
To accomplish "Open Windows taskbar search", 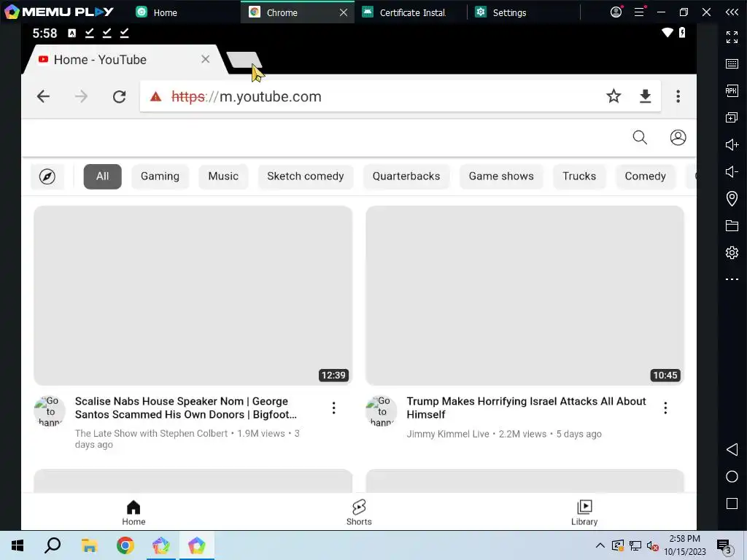I will coord(53,545).
